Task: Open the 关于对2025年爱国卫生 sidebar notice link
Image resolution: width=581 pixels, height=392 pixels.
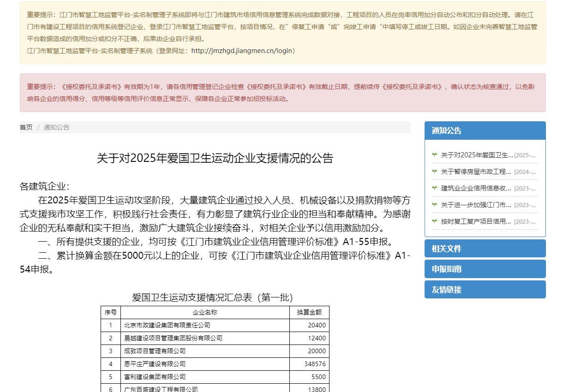Action: 477,155
